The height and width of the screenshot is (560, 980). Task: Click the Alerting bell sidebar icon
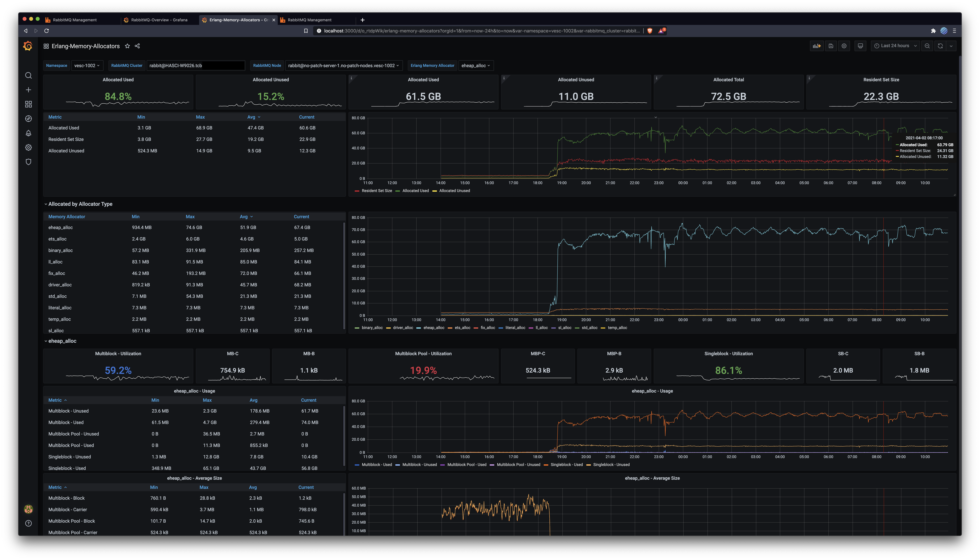[x=28, y=133]
